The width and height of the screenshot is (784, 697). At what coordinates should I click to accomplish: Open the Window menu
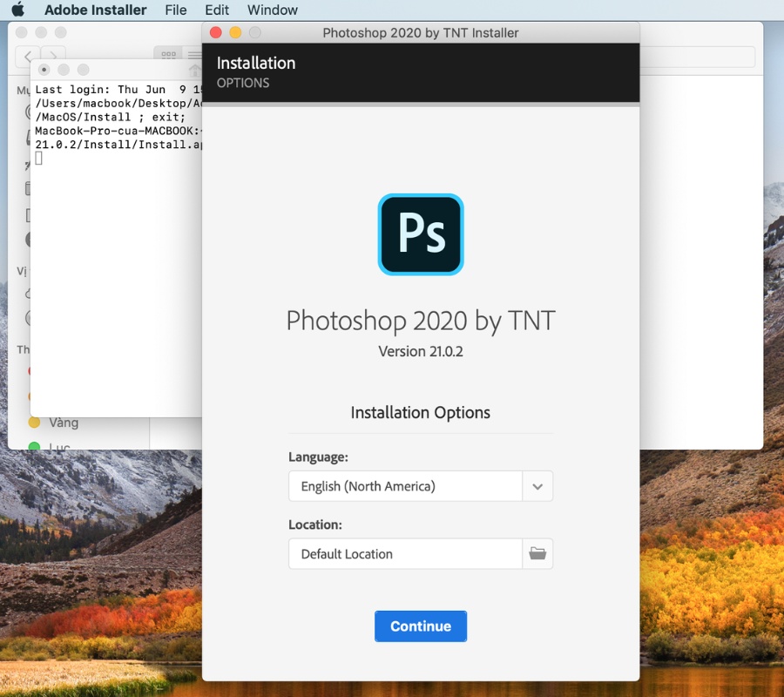click(272, 10)
